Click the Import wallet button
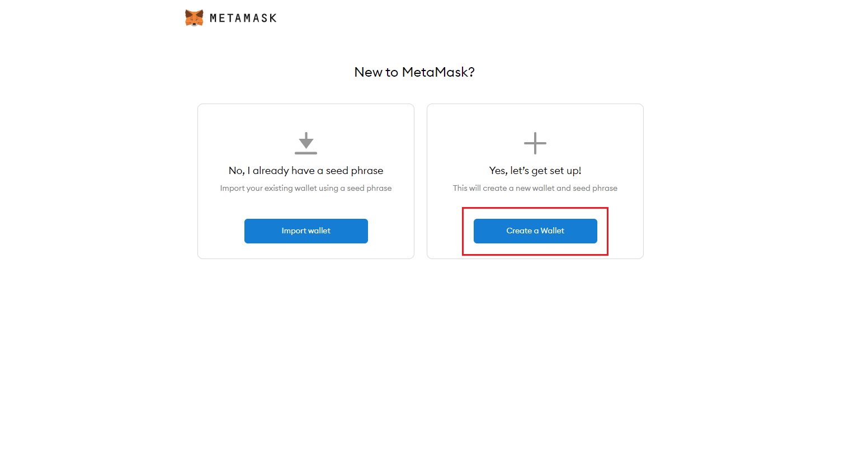Image resolution: width=868 pixels, height=465 pixels. [306, 231]
